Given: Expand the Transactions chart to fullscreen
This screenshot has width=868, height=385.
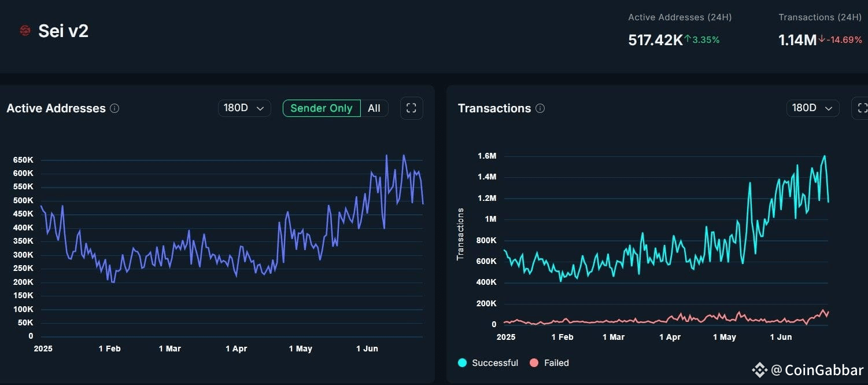Looking at the screenshot, I should 863,108.
